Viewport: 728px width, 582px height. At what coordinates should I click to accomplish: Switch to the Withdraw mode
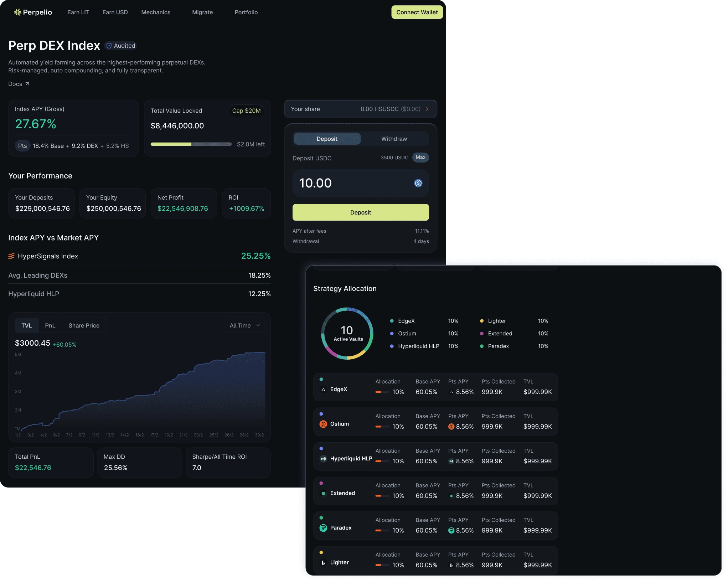pyautogui.click(x=394, y=139)
